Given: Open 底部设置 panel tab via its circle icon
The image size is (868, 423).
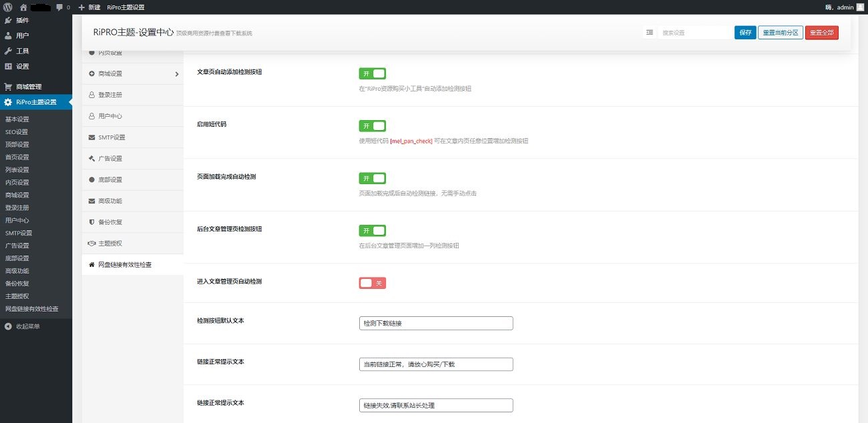Looking at the screenshot, I should 91,179.
